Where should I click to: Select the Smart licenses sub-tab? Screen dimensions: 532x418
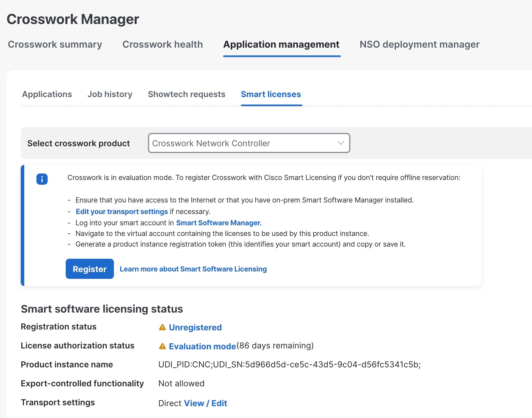click(271, 94)
